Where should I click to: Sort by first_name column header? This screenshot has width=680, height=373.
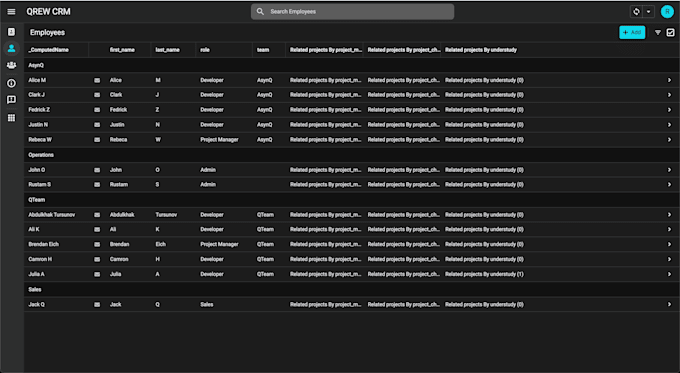[122, 50]
